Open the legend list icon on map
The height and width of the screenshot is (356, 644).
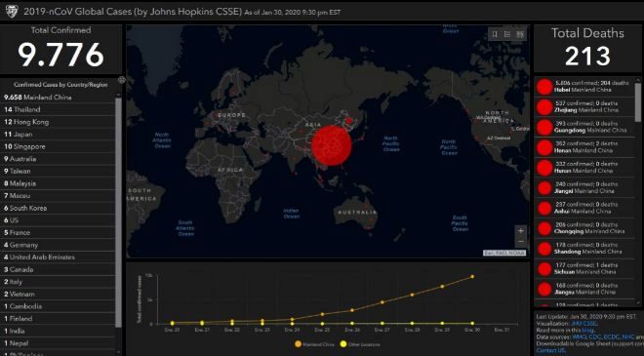(507, 34)
